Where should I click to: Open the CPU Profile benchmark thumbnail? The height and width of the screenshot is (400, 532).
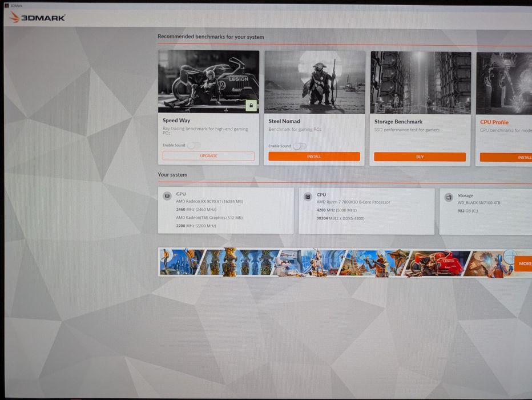(504, 83)
